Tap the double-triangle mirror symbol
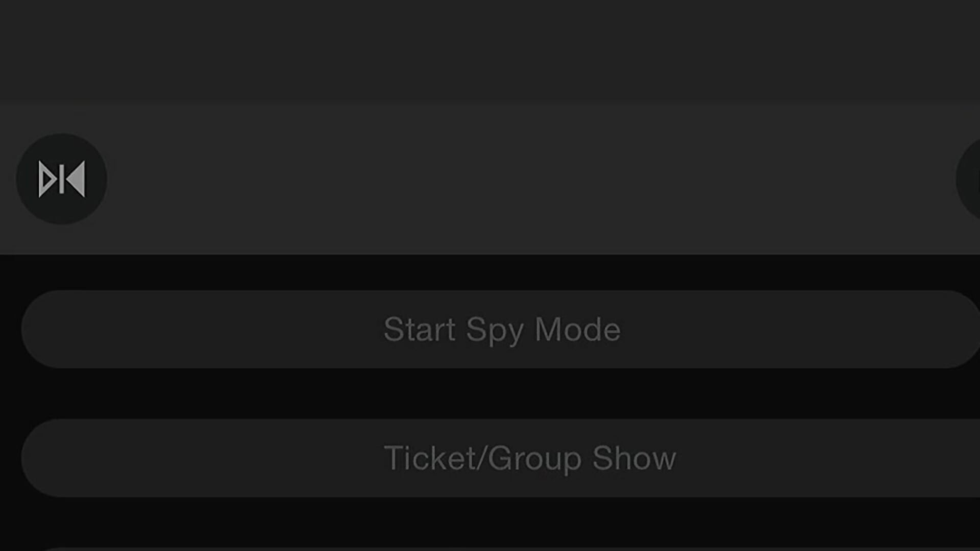 pos(61,179)
